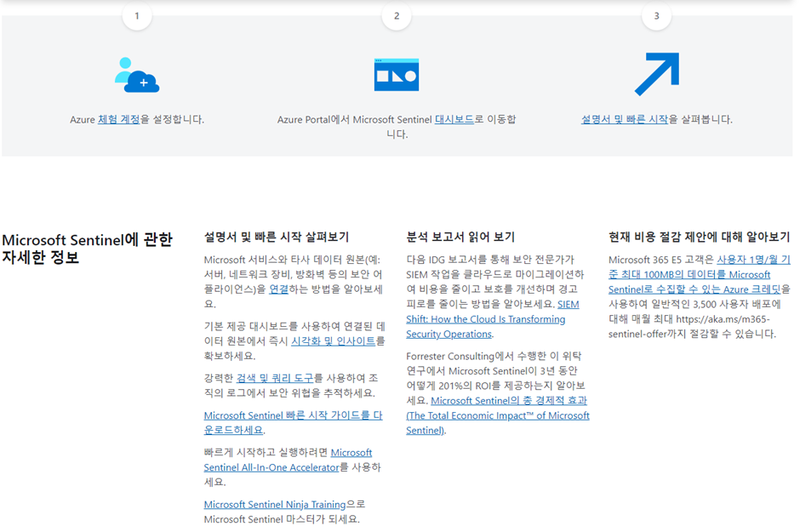Open the 설명서 및 빠른 시작 link
This screenshot has height=532, width=800.
[625, 119]
